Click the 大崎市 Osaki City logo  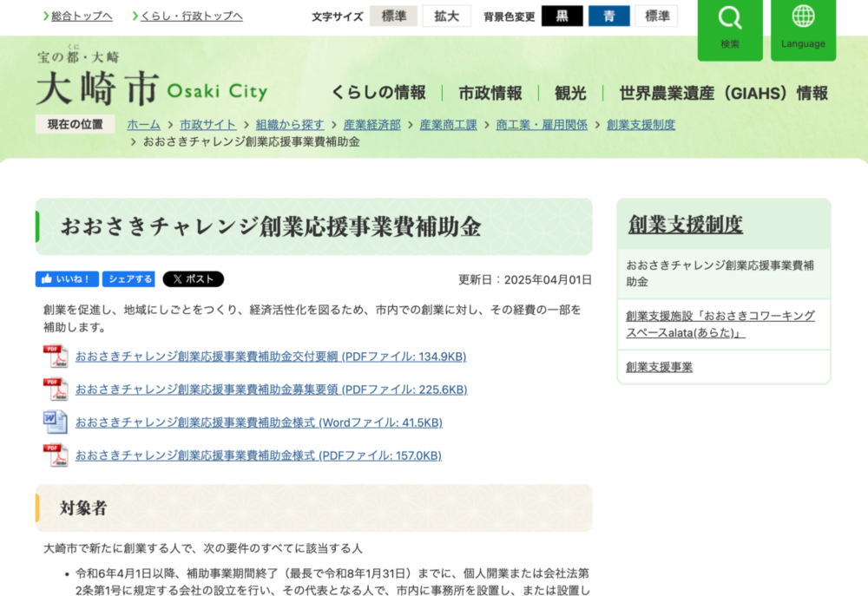[152, 79]
